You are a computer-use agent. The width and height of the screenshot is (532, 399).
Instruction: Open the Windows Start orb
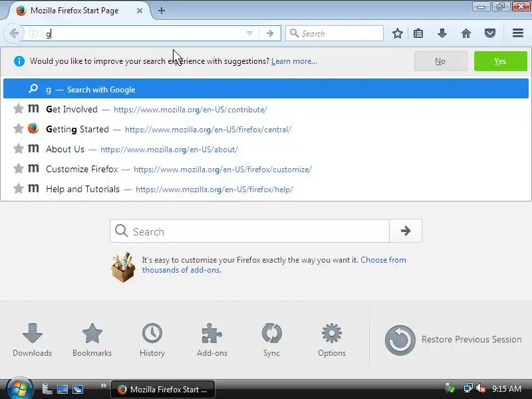pos(19,388)
